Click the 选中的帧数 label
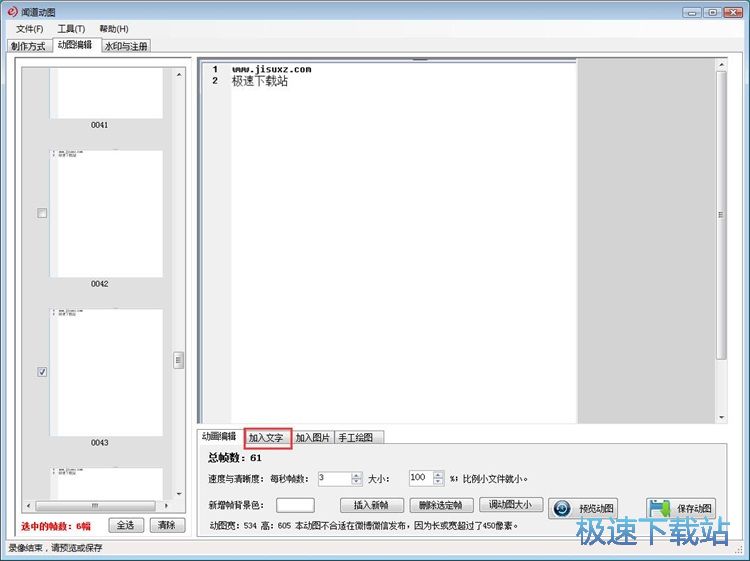The width and height of the screenshot is (750, 561). (x=55, y=526)
